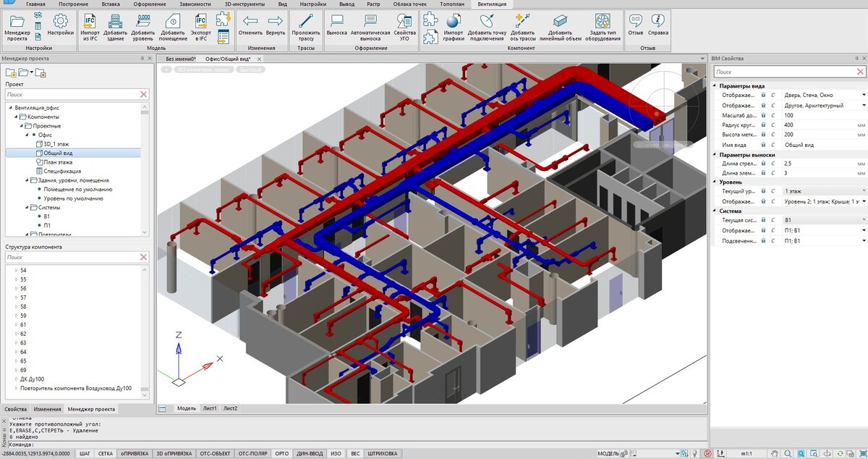Toggle ШТРИХОВКА in status bar

point(383,454)
